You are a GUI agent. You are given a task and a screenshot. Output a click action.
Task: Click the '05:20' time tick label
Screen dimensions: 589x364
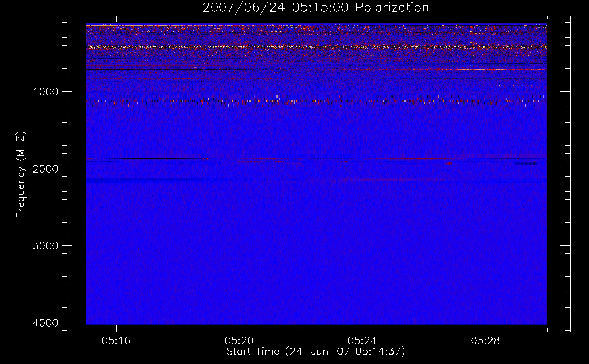[x=239, y=341]
